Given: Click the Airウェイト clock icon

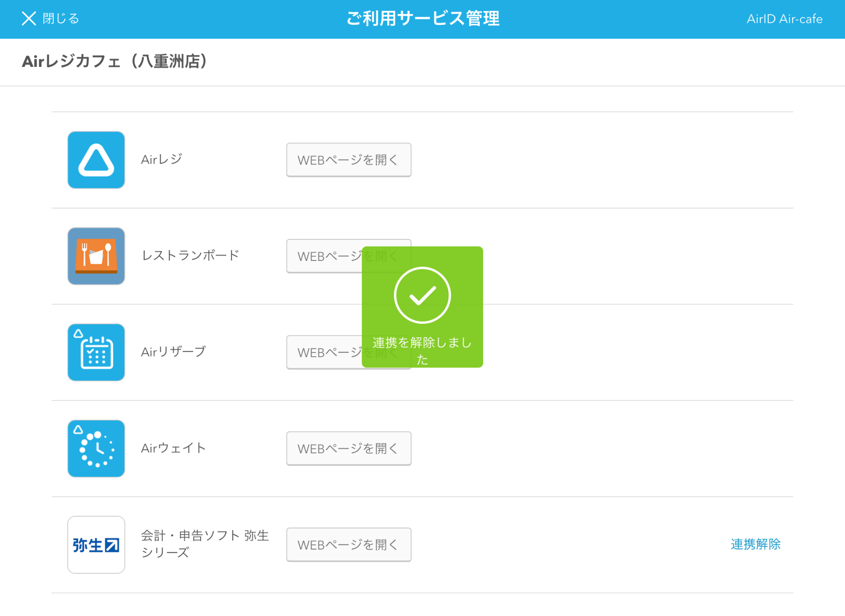Looking at the screenshot, I should click(x=96, y=448).
